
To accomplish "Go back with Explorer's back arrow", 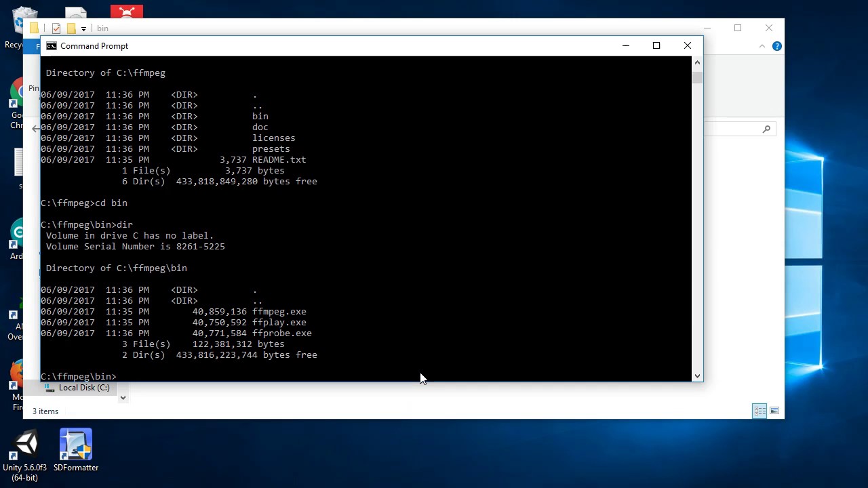I will coord(35,129).
